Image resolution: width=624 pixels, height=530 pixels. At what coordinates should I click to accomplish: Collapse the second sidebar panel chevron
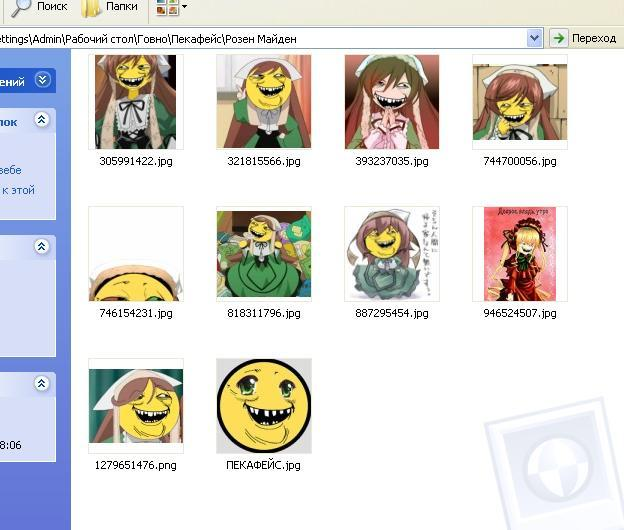tap(41, 119)
